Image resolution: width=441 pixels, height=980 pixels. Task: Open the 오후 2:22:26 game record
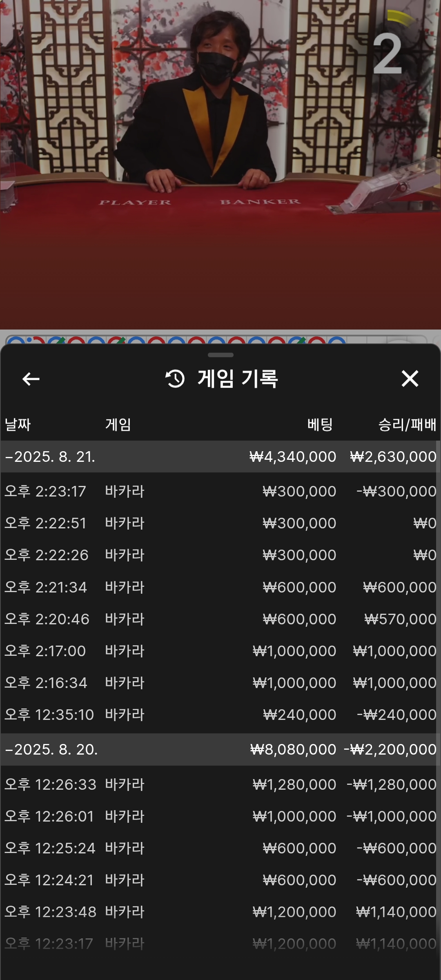click(x=220, y=555)
